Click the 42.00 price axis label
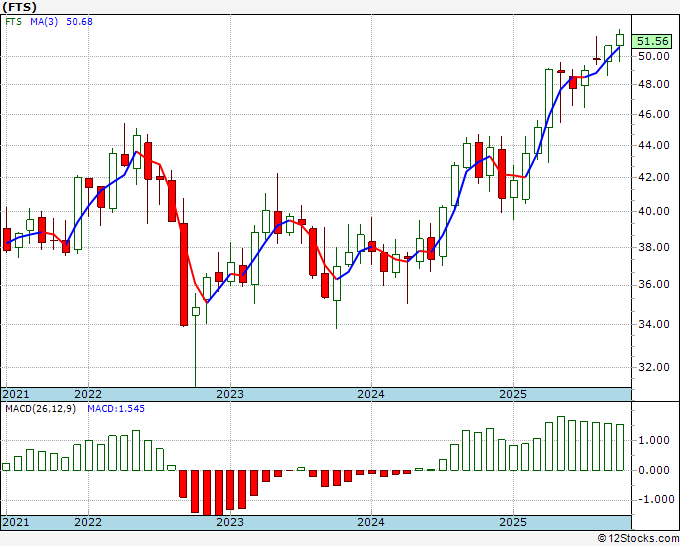Screen dimensions: 680x546 [654, 177]
